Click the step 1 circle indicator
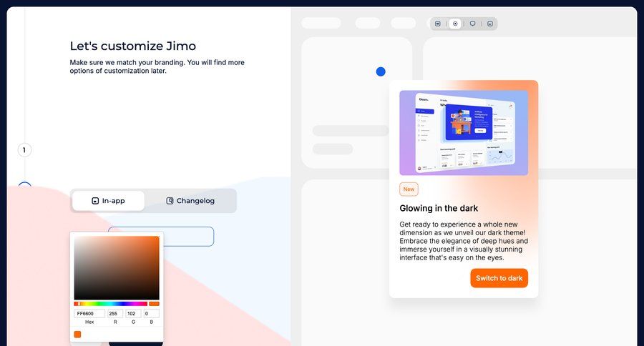The height and width of the screenshot is (346, 644). [24, 150]
